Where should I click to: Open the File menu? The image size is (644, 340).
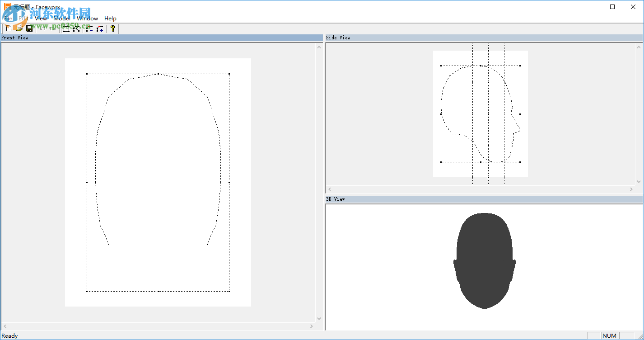7,18
